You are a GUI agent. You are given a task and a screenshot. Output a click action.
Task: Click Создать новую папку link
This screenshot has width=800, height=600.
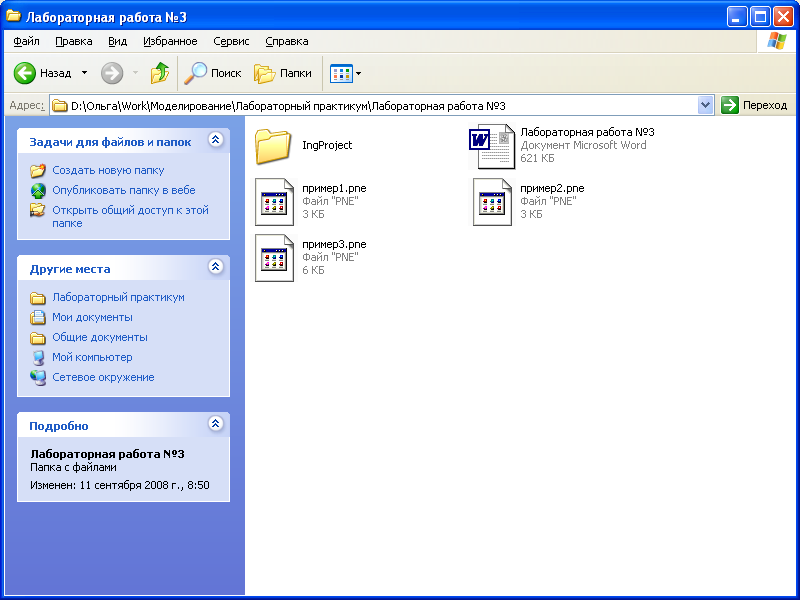108,170
